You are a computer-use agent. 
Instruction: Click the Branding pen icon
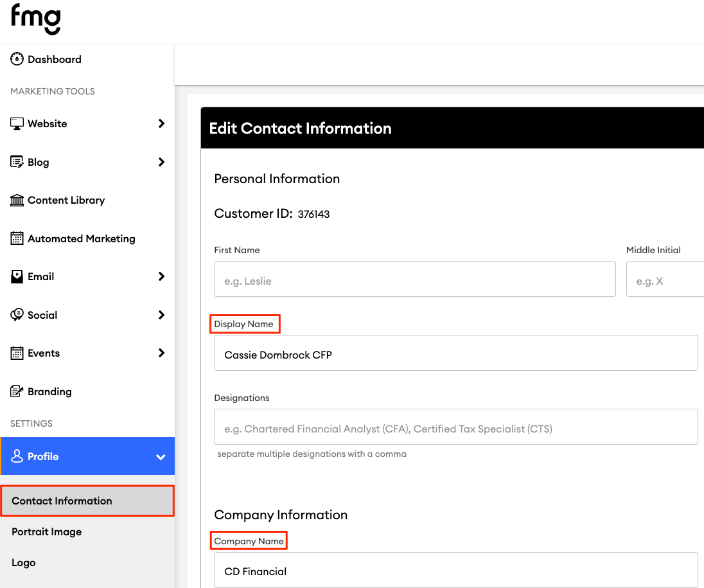(15, 391)
